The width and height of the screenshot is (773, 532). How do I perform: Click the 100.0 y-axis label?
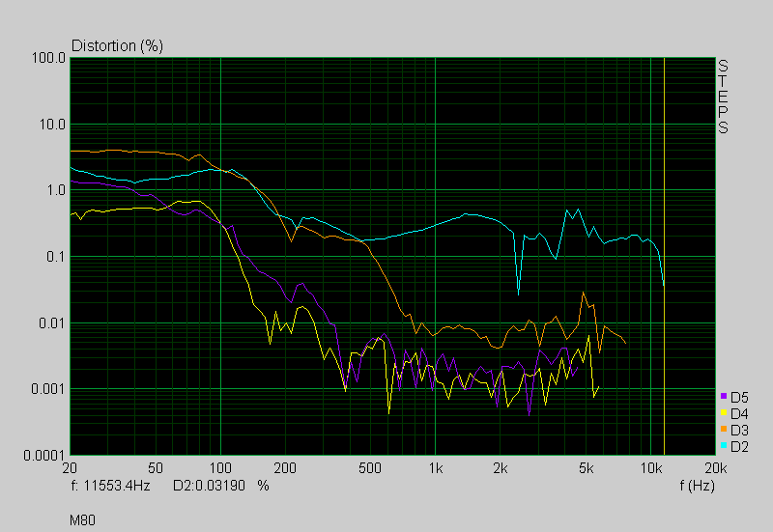(48, 58)
